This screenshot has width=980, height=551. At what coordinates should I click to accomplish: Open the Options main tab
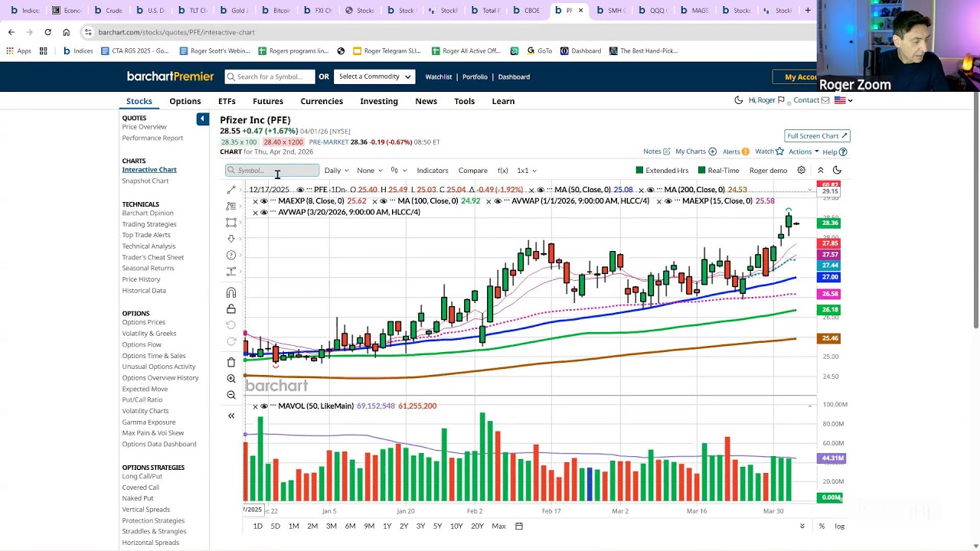coord(185,101)
